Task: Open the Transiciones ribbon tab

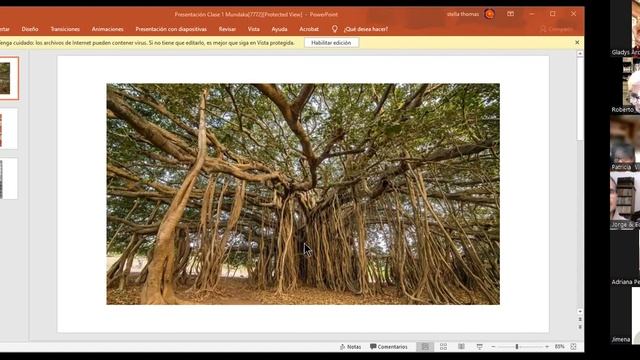Action: [65, 29]
